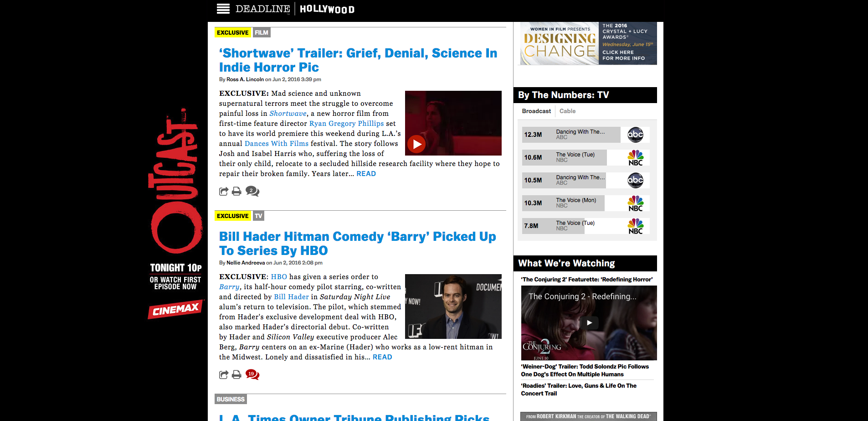Open author Nellie Andreeva's page
This screenshot has height=421, width=868.
[x=246, y=263]
